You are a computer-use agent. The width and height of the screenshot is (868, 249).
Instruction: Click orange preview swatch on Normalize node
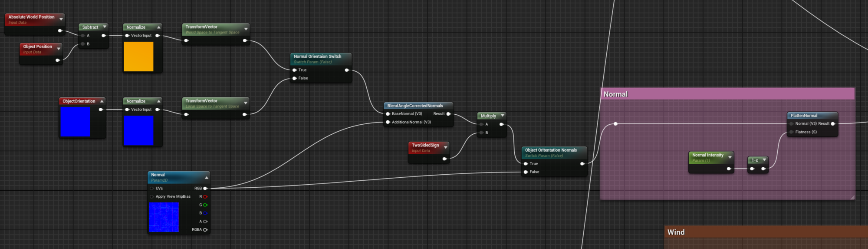pos(138,56)
